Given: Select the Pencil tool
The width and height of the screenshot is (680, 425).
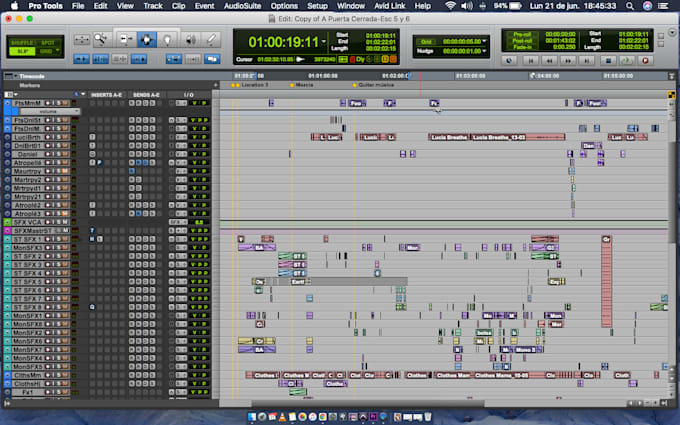Looking at the screenshot, I should point(211,39).
